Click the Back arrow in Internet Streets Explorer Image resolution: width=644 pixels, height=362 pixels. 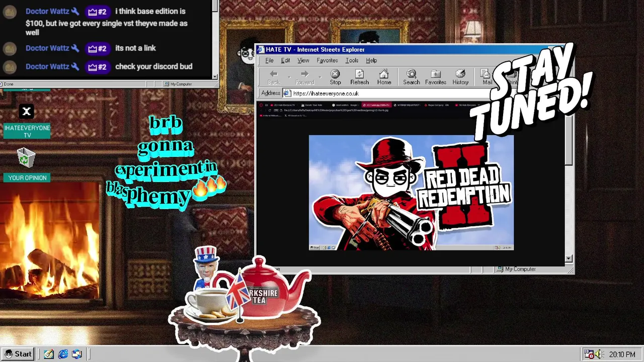tap(274, 74)
